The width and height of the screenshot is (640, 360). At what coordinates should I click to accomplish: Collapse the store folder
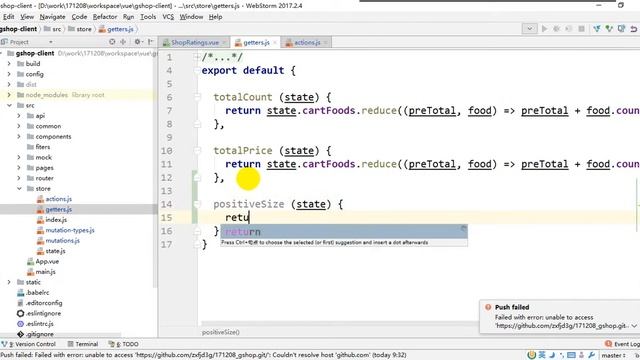pyautogui.click(x=19, y=188)
